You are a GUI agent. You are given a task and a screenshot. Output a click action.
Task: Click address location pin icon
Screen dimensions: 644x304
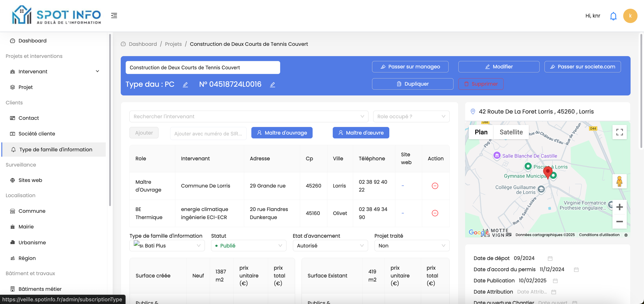point(473,112)
